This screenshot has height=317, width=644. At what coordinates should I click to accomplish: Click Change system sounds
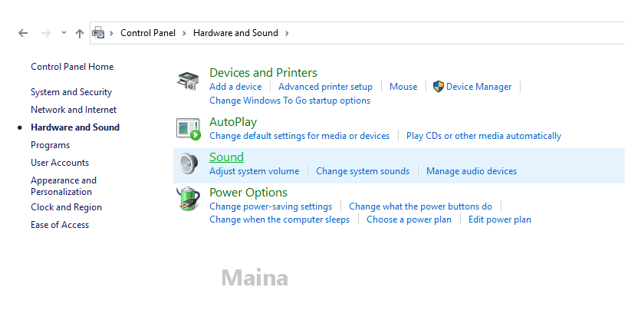363,171
